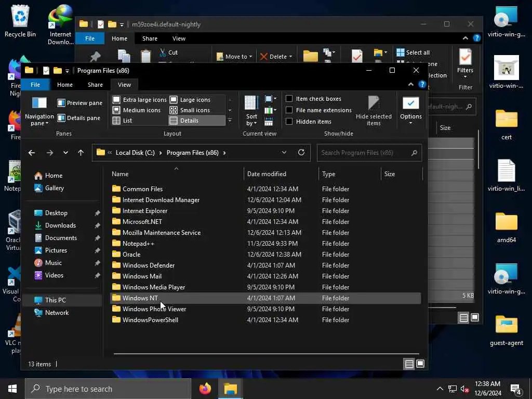532x399 pixels.
Task: Go back to previous folder
Action: click(x=32, y=153)
